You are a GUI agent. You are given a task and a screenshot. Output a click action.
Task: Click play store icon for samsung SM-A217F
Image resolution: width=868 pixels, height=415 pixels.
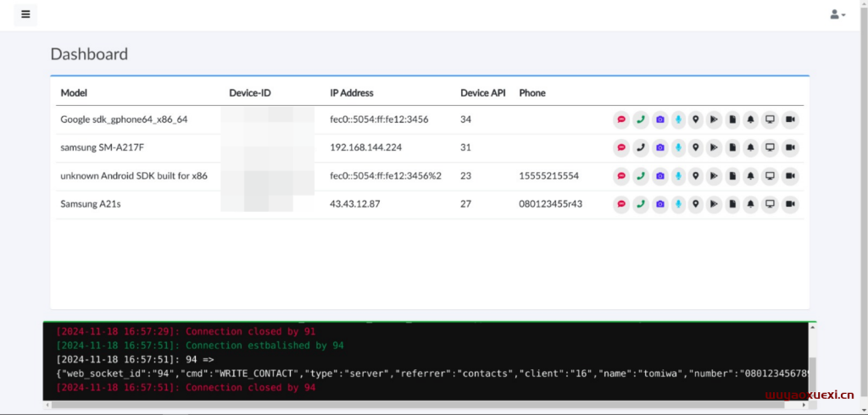coord(714,147)
